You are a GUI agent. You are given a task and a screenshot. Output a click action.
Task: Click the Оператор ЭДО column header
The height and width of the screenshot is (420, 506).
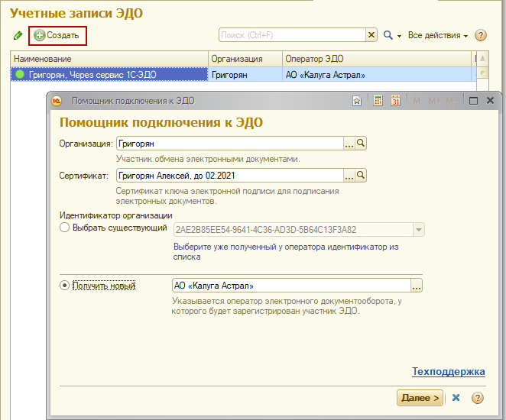click(x=377, y=59)
